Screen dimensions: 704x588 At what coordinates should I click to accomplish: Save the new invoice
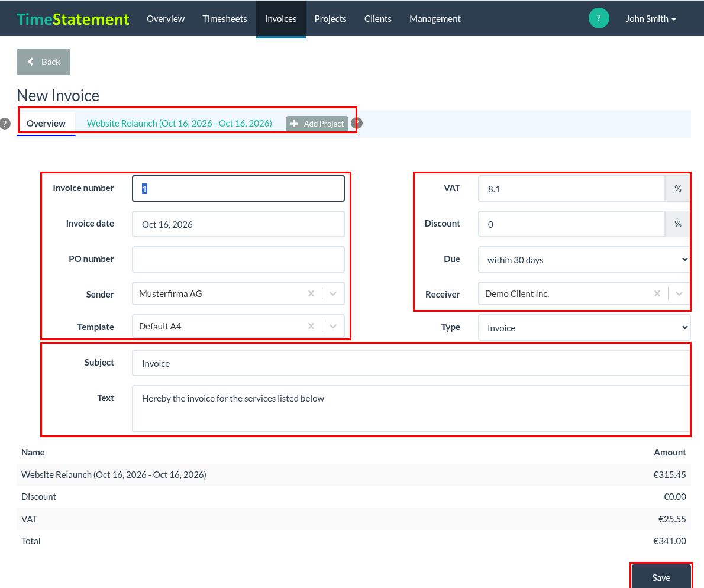(661, 577)
